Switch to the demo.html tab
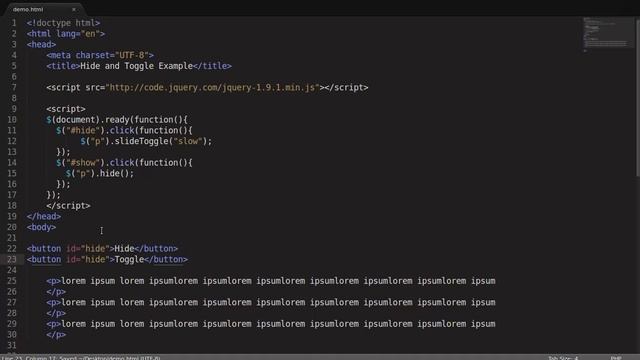 28,9
